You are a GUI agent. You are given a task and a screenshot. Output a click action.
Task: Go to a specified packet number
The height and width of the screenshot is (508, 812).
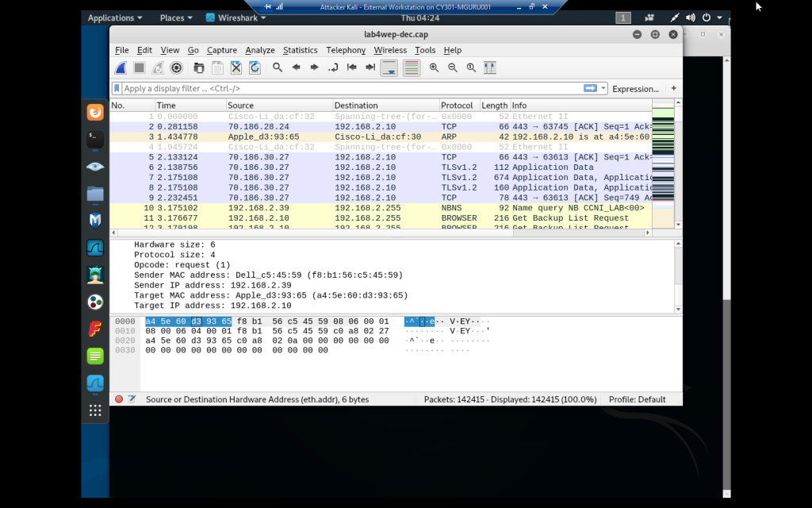[x=333, y=68]
